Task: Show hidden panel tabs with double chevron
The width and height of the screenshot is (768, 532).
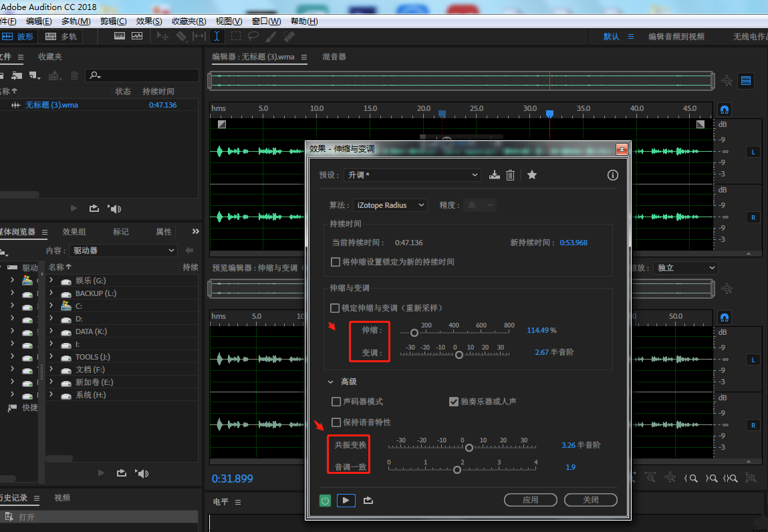Action: coord(195,231)
